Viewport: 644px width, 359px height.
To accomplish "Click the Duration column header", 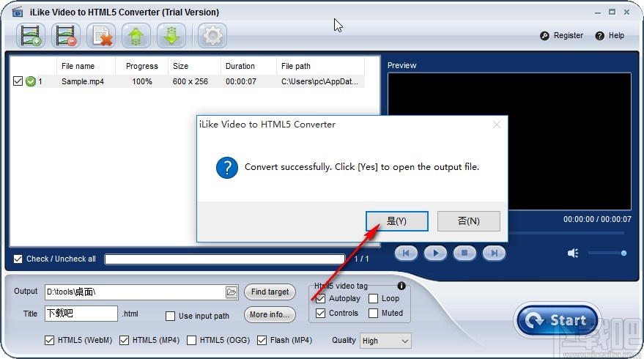I will [248, 66].
